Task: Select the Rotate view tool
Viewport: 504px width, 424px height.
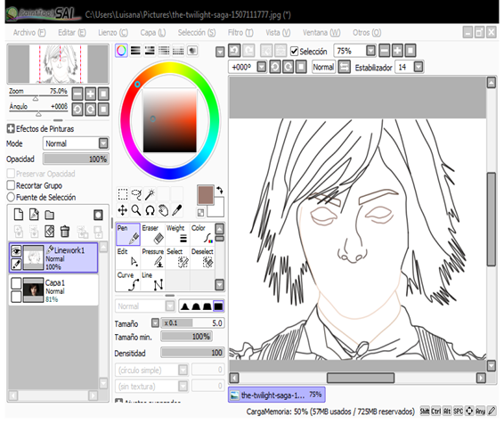Action: coord(150,210)
